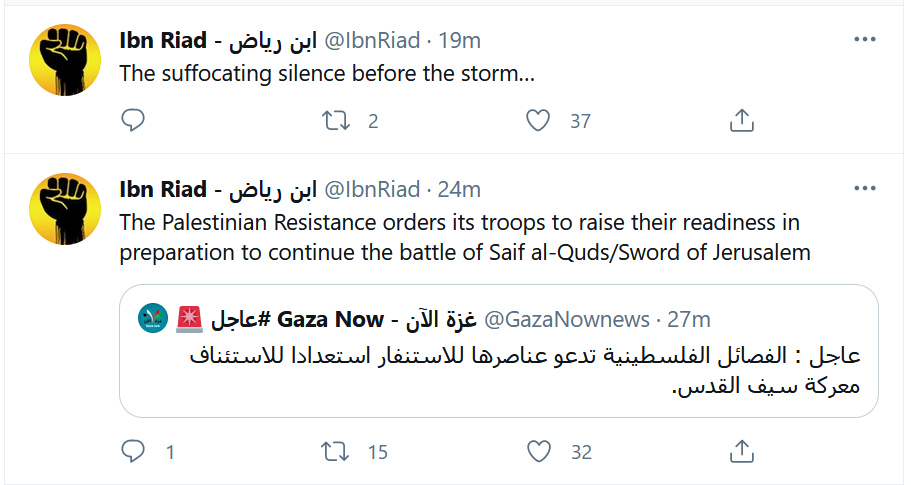Share the Palestinian Resistance tweet
This screenshot has width=911, height=485.
[x=741, y=452]
